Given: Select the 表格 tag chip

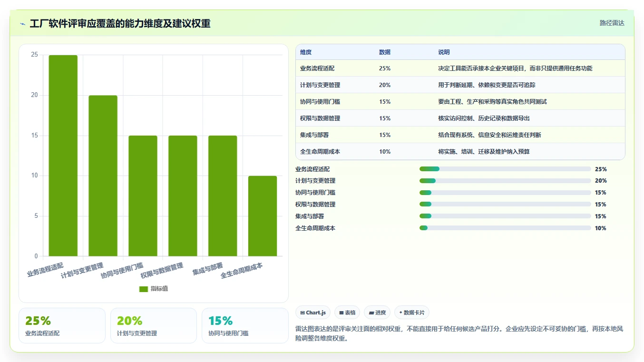Looking at the screenshot, I should 347,313.
